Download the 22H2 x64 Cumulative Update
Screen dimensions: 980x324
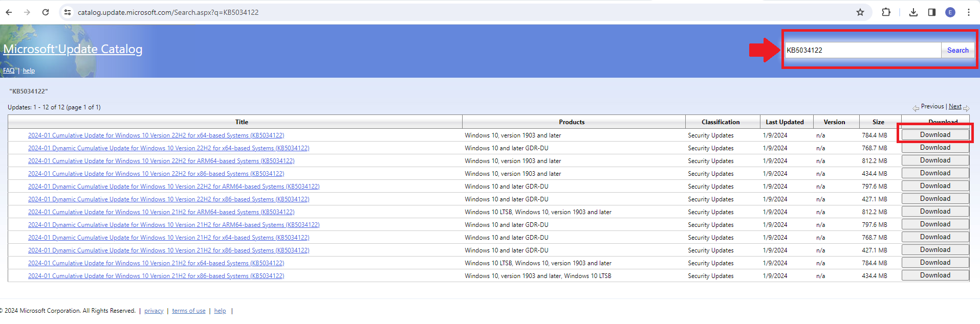click(935, 135)
